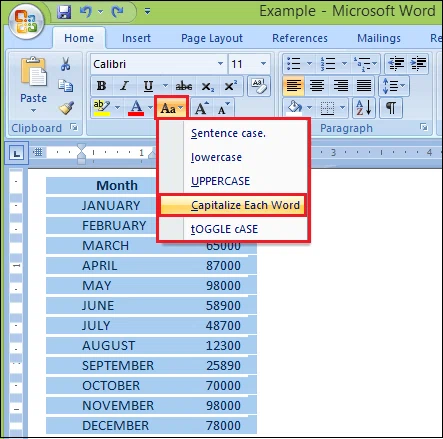
Task: Toggle underline formatting
Action: (x=148, y=86)
